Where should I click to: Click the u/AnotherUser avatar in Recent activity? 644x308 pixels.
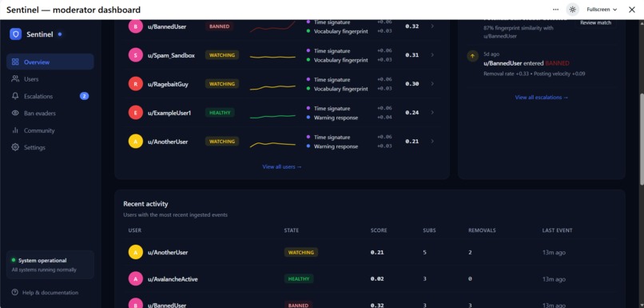coord(136,253)
